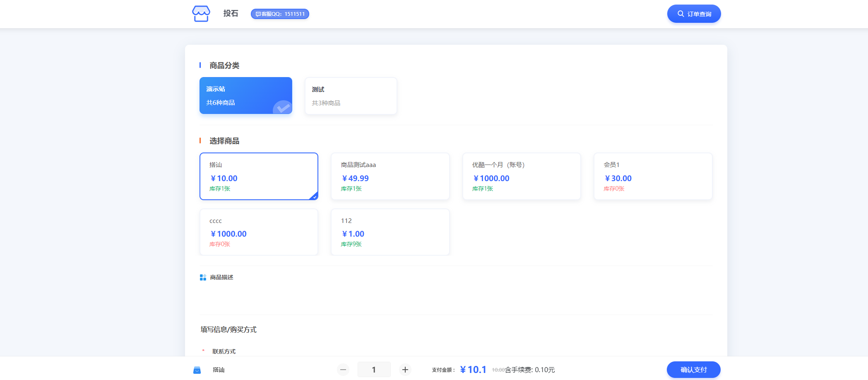This screenshot has height=380, width=868.
Task: Choose the 112 product priced ¥1.00
Action: pos(390,232)
